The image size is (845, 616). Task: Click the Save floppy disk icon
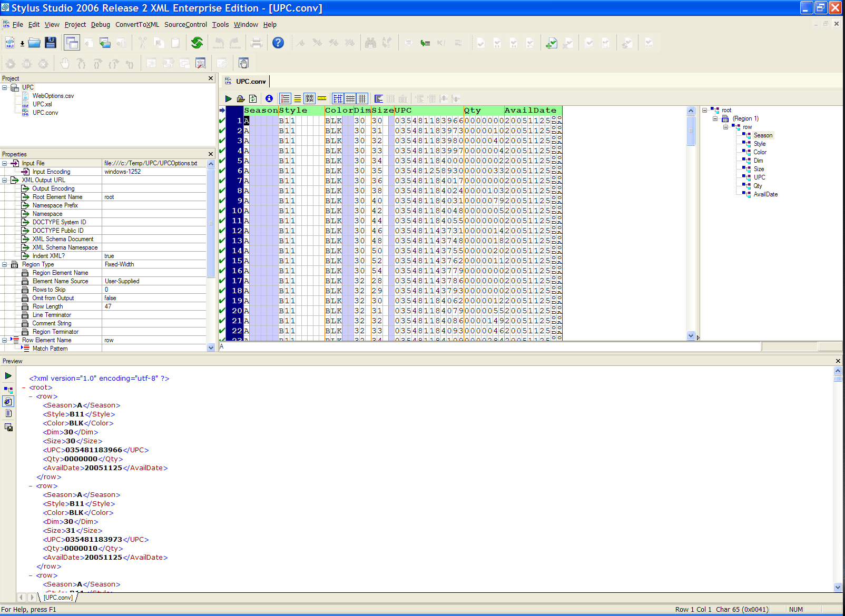[51, 43]
